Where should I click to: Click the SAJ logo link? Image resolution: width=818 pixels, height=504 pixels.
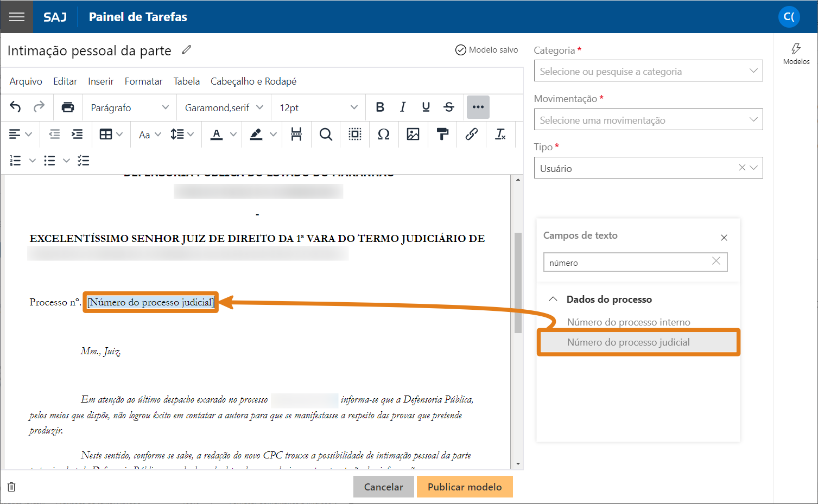pos(55,17)
